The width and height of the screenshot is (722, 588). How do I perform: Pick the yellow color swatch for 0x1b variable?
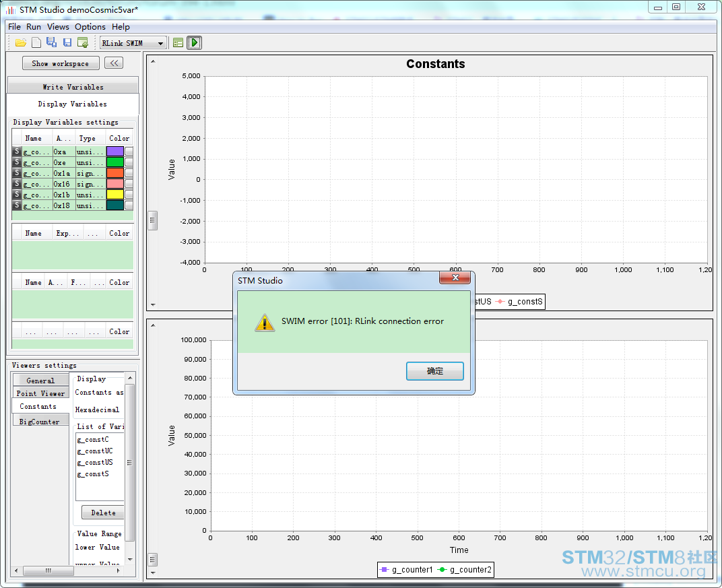click(x=114, y=194)
